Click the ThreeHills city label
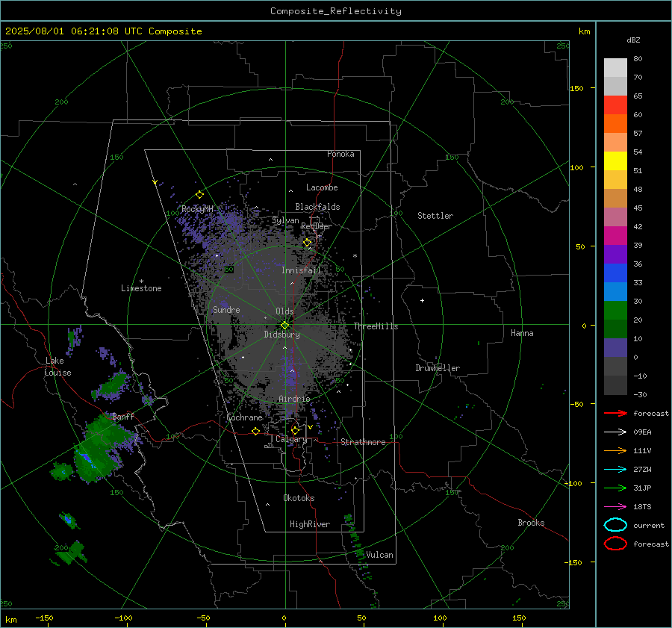 (x=376, y=326)
